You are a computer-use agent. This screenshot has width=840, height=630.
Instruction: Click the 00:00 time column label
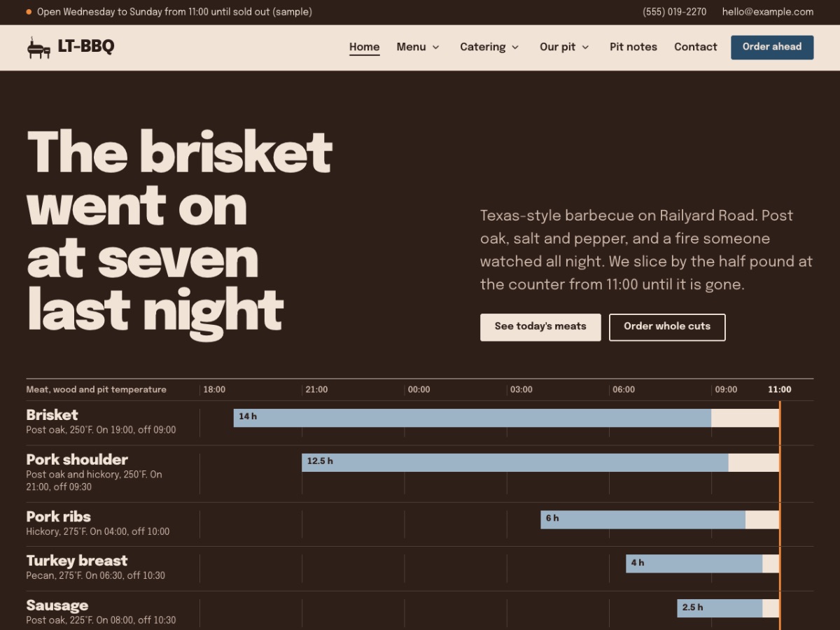(419, 389)
